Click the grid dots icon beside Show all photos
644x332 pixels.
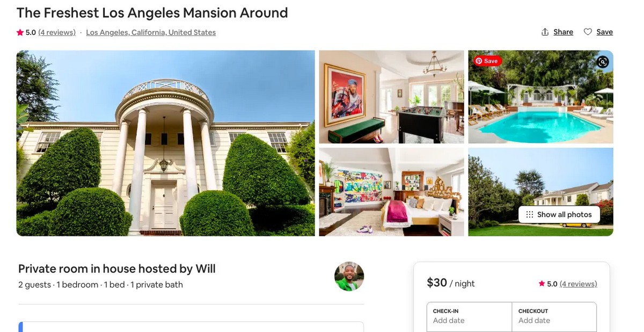[530, 214]
